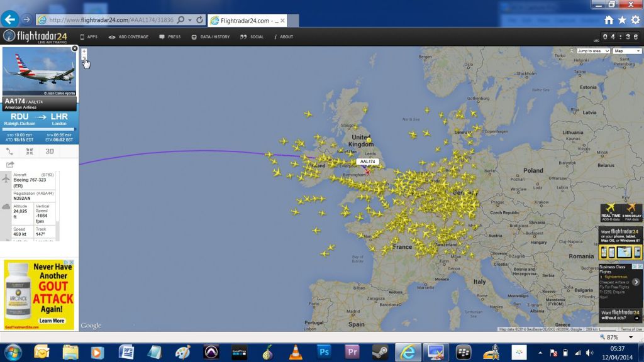Click the browser refresh icon
This screenshot has height=362, width=644.
[x=199, y=19]
